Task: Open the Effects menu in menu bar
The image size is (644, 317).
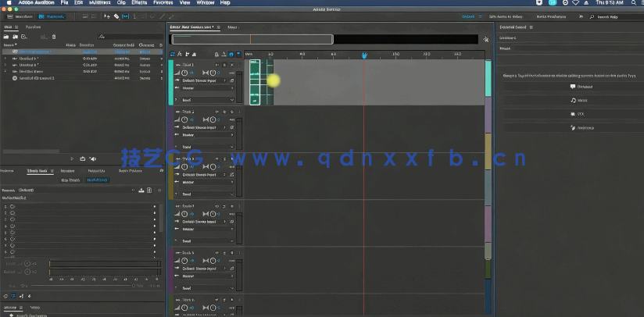Action: (141, 3)
